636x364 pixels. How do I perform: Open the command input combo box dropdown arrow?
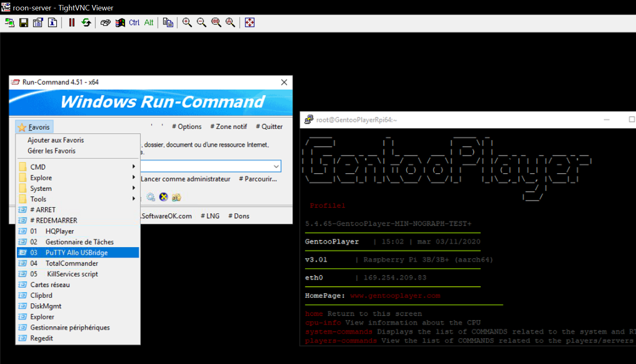click(x=276, y=166)
